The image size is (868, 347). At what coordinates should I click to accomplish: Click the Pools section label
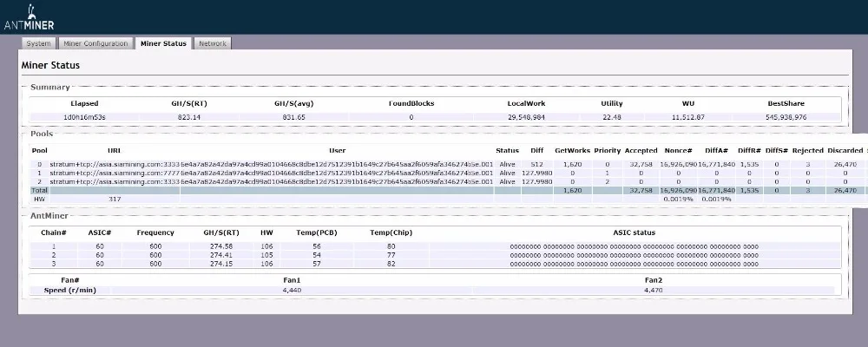point(42,134)
